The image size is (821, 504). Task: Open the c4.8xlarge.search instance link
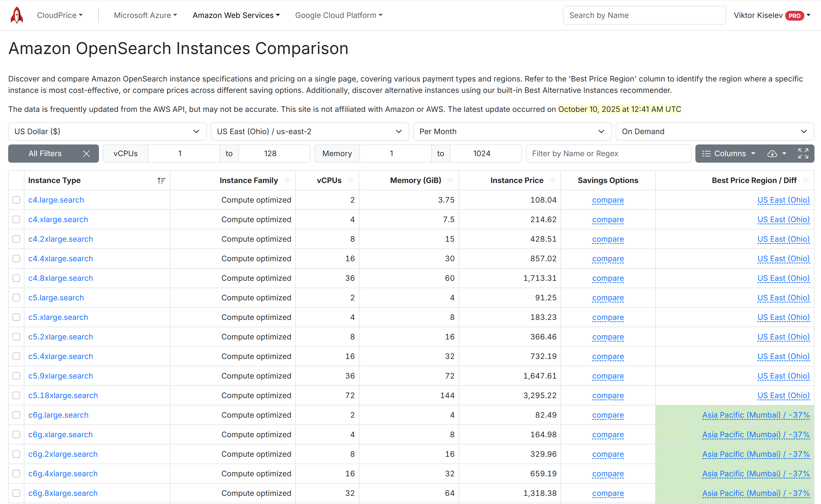pyautogui.click(x=60, y=278)
